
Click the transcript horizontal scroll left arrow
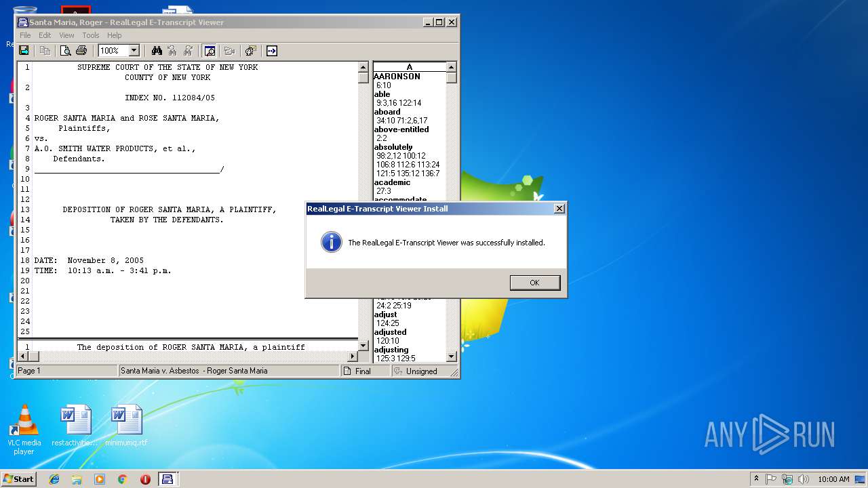coord(23,356)
